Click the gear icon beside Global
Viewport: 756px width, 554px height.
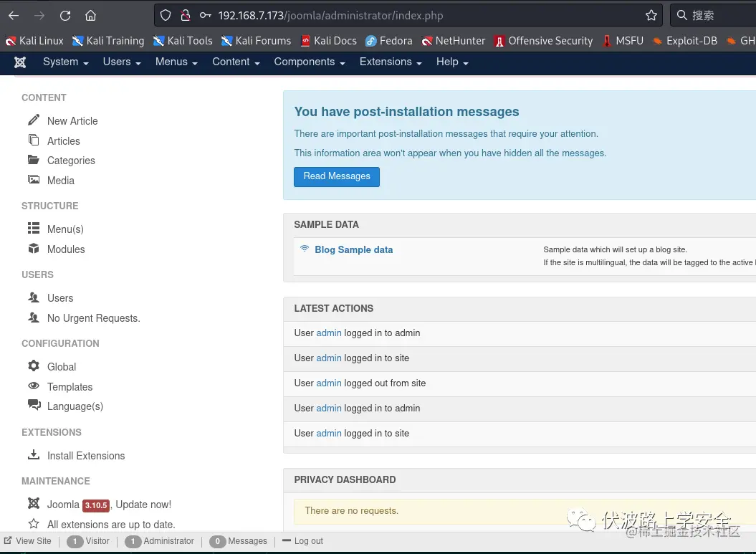click(x=34, y=366)
